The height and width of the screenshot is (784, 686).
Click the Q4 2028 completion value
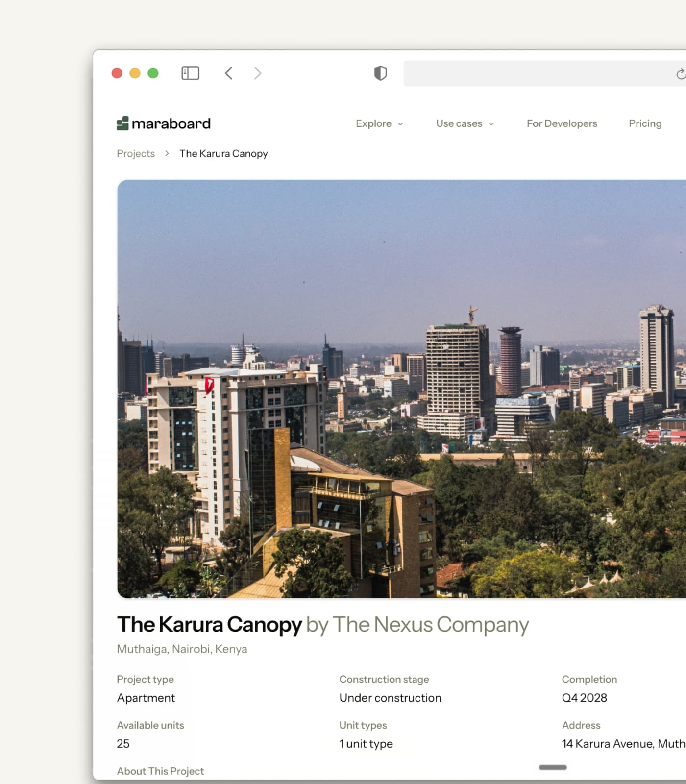point(585,698)
